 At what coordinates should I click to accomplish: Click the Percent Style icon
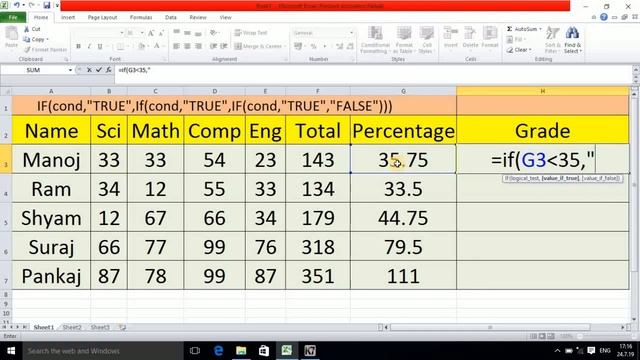313,47
